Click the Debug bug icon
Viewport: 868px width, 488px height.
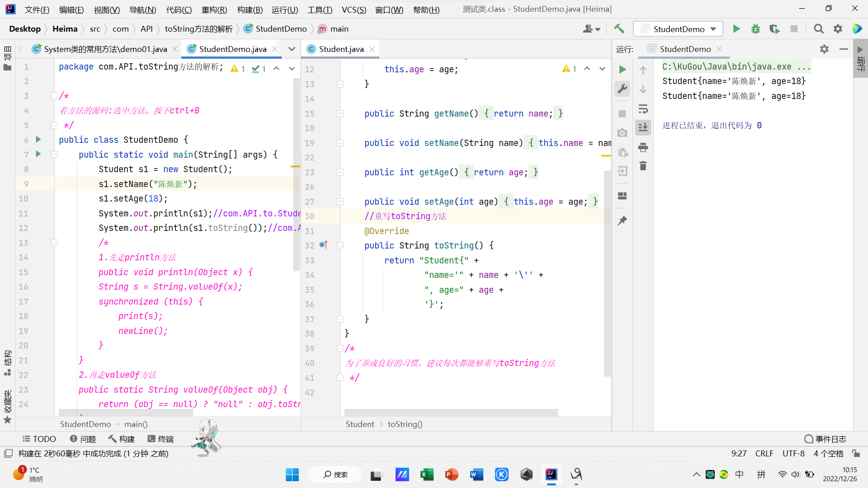click(755, 29)
